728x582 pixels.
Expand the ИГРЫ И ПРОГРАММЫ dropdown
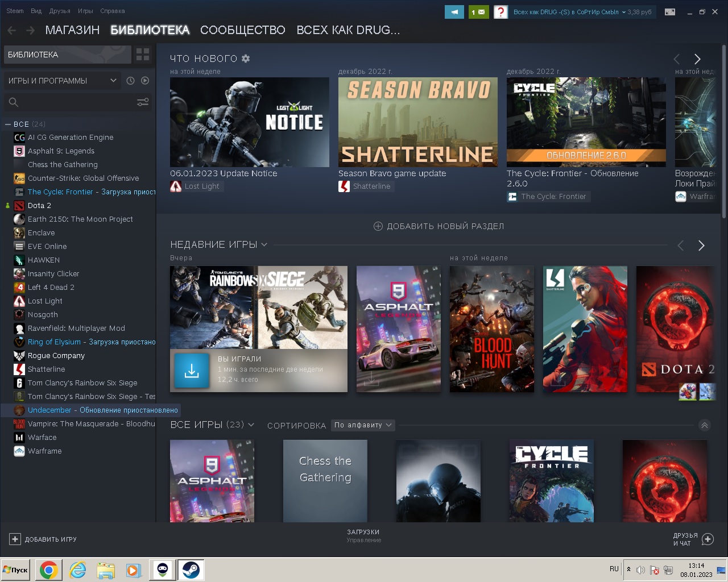pos(62,81)
